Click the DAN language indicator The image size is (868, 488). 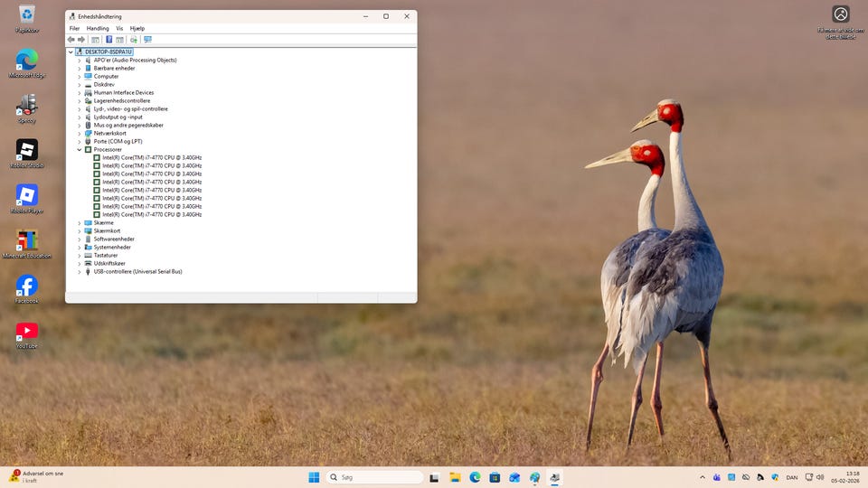[792, 477]
